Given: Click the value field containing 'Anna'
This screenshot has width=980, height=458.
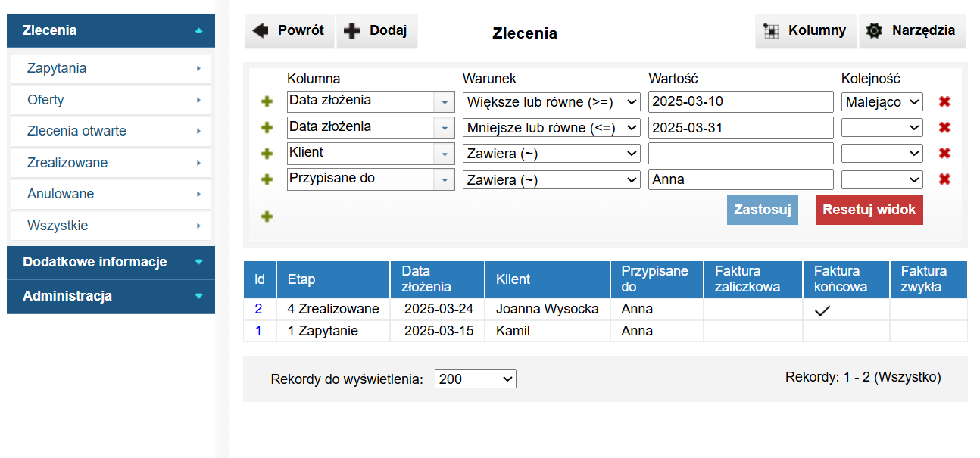Looking at the screenshot, I should click(740, 179).
